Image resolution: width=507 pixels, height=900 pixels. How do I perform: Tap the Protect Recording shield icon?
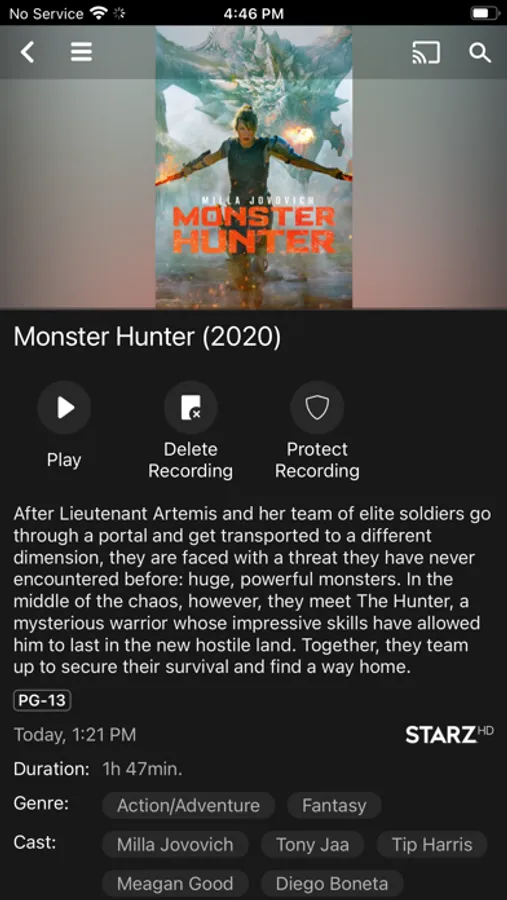(317, 408)
